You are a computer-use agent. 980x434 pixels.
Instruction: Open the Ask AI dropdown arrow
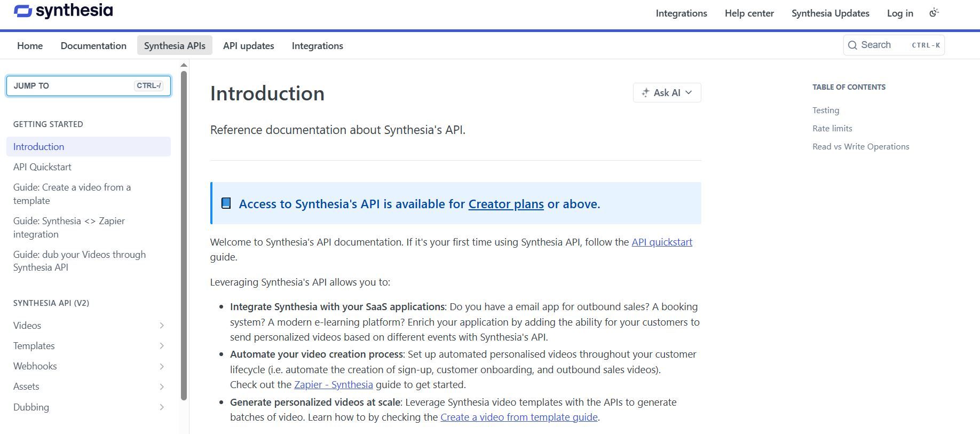689,93
